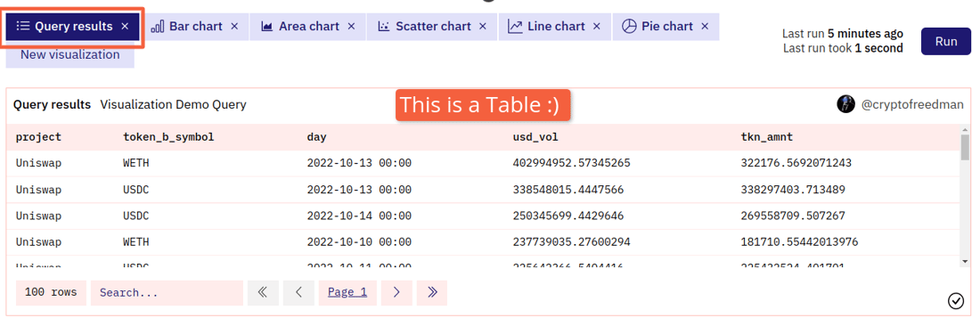Click the line chart icon
Image resolution: width=980 pixels, height=326 pixels.
(515, 26)
